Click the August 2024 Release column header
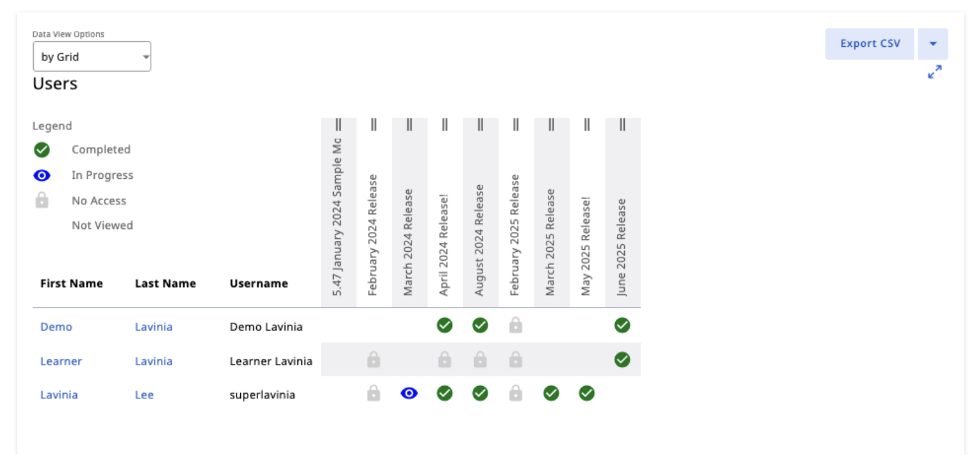The image size is (980, 472). (x=480, y=240)
